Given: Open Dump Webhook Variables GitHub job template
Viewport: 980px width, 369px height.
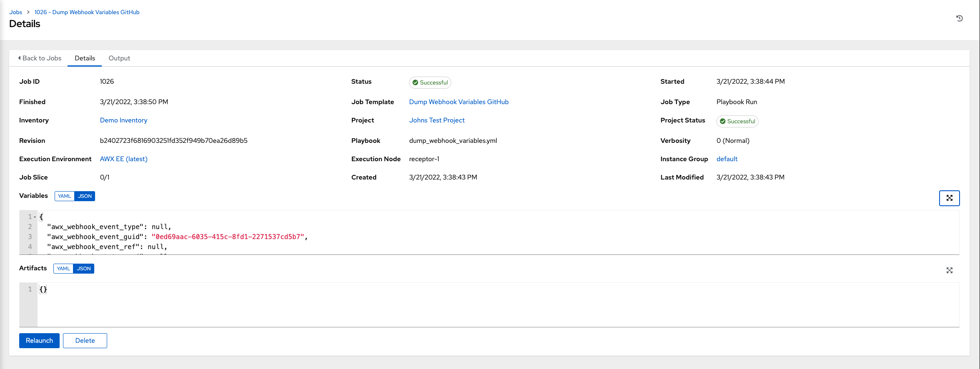Looking at the screenshot, I should pos(459,102).
